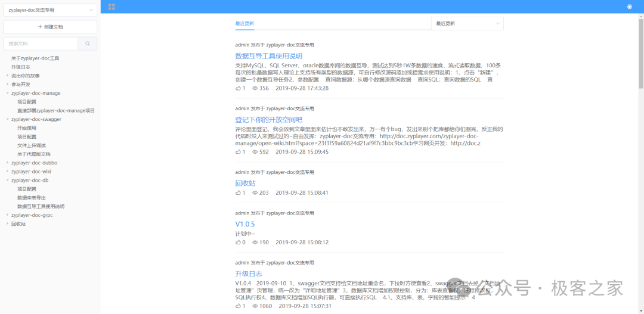Click the eye views icon showing 203
Screen dimensions: 644x314
(255, 192)
